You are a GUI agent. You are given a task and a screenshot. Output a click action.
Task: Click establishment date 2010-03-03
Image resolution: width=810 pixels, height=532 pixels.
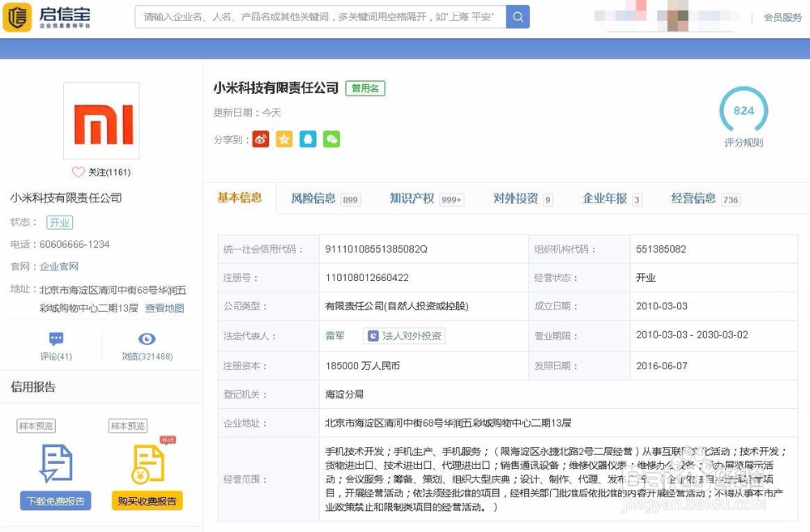click(x=662, y=306)
